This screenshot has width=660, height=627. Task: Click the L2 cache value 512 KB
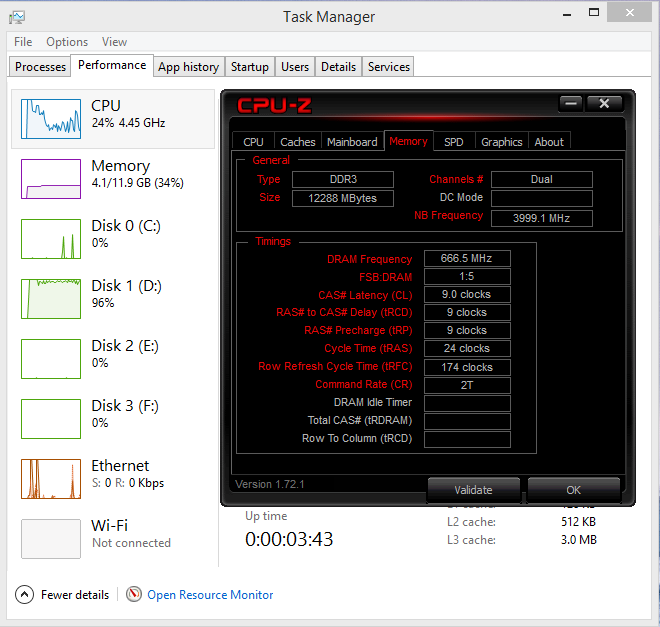[578, 522]
